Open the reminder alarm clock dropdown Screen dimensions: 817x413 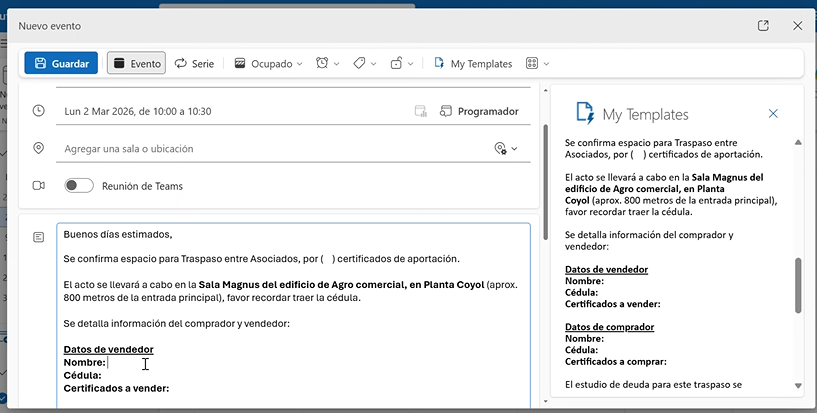(327, 63)
